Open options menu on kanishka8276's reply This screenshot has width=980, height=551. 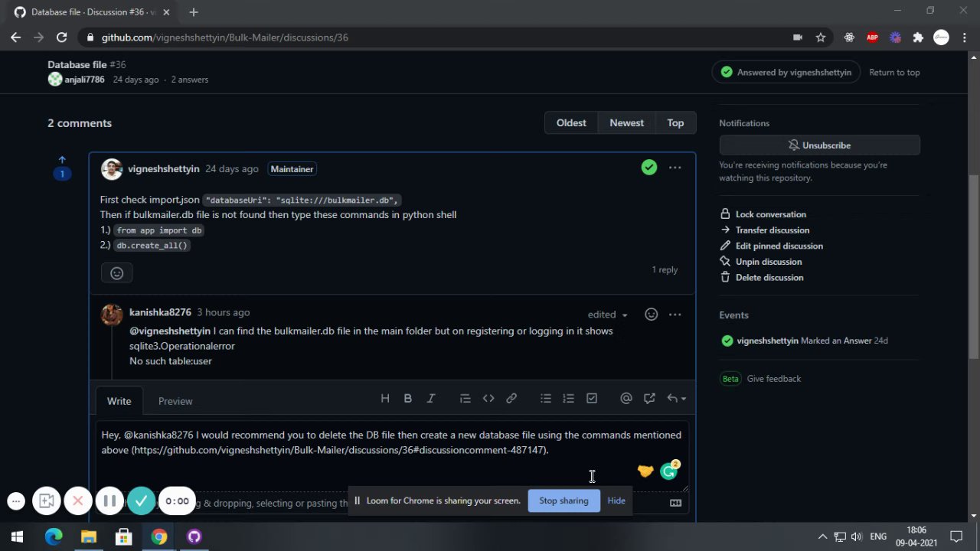pos(675,315)
